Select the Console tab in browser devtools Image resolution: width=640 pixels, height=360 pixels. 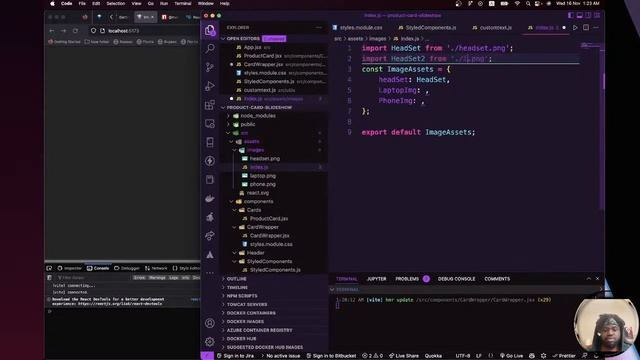tap(98, 268)
